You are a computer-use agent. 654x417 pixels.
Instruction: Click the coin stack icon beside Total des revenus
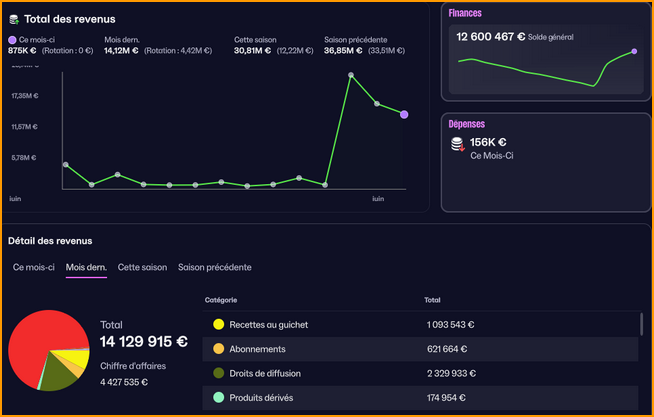[x=14, y=19]
